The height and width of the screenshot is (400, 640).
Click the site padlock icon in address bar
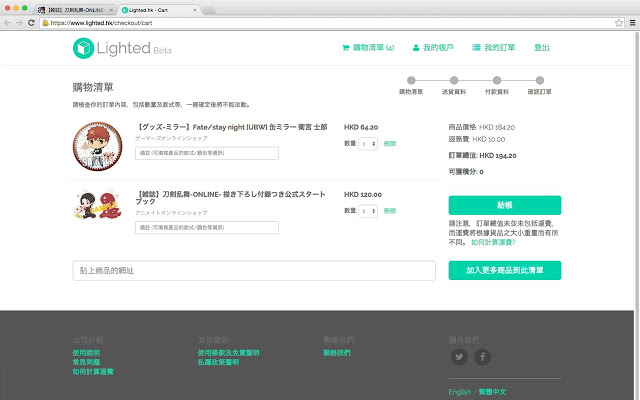[46, 23]
